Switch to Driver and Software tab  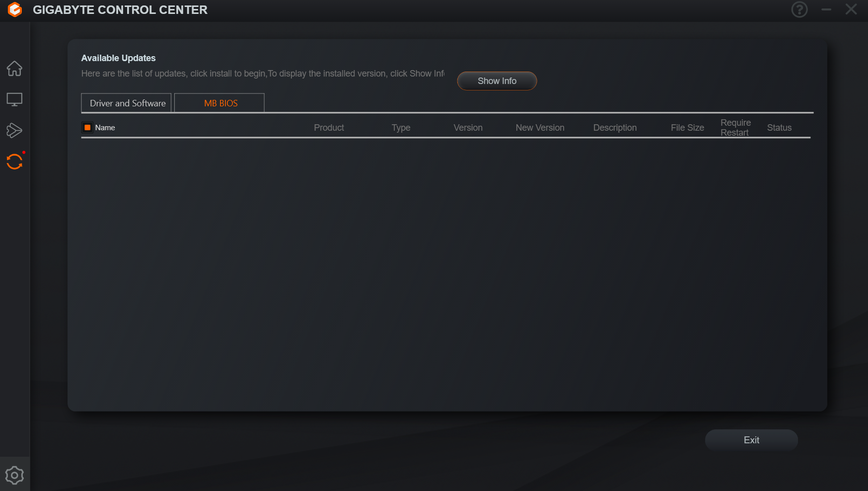[126, 103]
